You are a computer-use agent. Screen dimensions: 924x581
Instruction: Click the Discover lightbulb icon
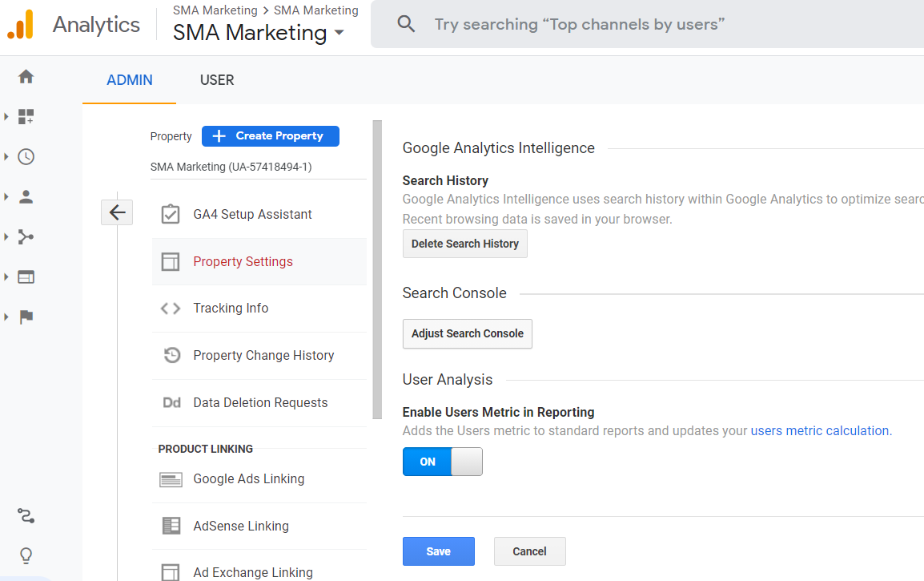tap(26, 555)
